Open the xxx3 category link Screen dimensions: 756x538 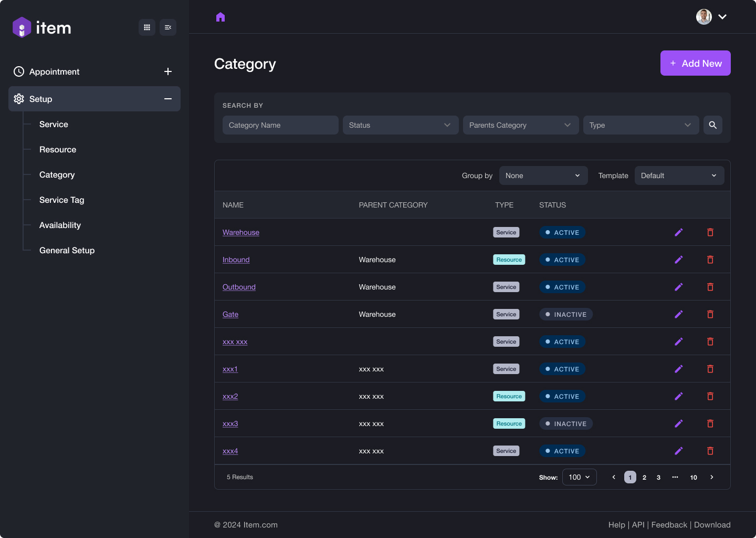click(x=230, y=423)
